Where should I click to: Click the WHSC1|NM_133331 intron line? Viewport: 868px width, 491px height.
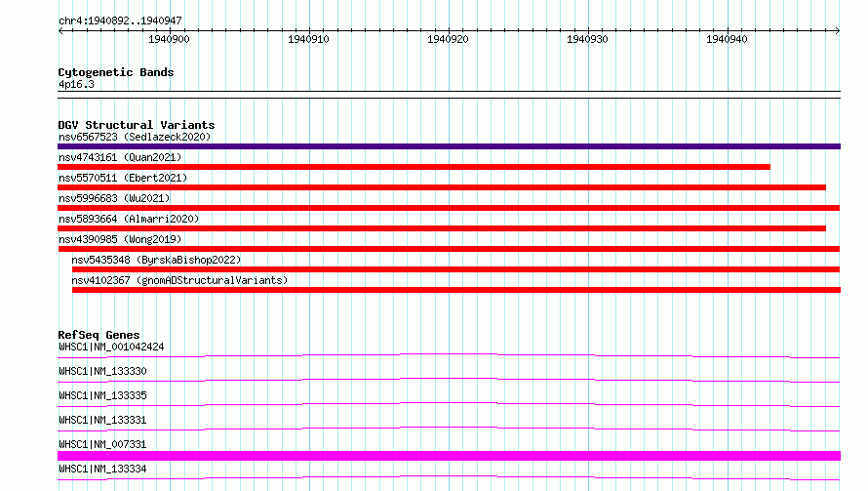pos(449,429)
